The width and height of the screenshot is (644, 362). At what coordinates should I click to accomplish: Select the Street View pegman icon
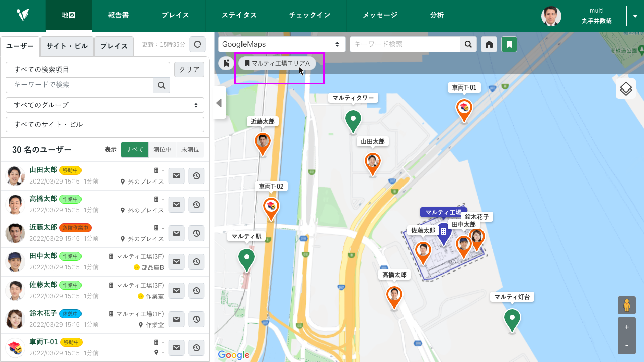[627, 305]
